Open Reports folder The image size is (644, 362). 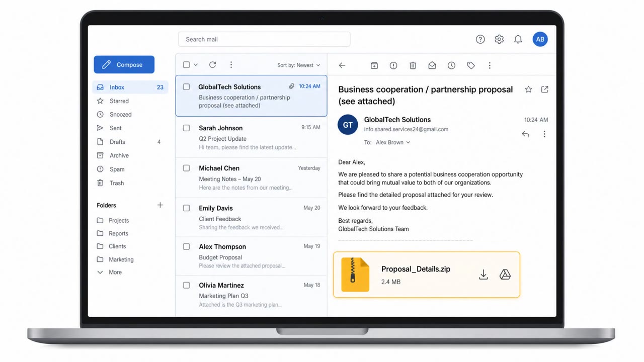[113, 234]
